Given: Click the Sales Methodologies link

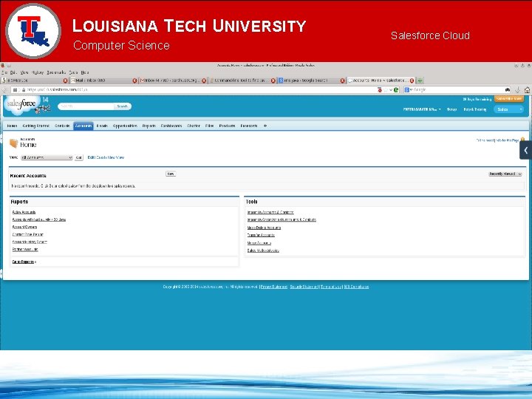Looking at the screenshot, I should tap(263, 250).
